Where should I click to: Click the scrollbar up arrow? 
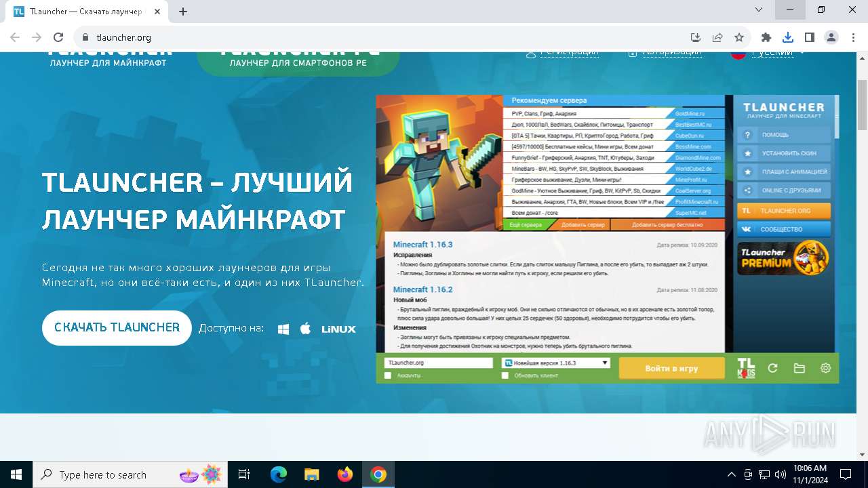tap(862, 58)
